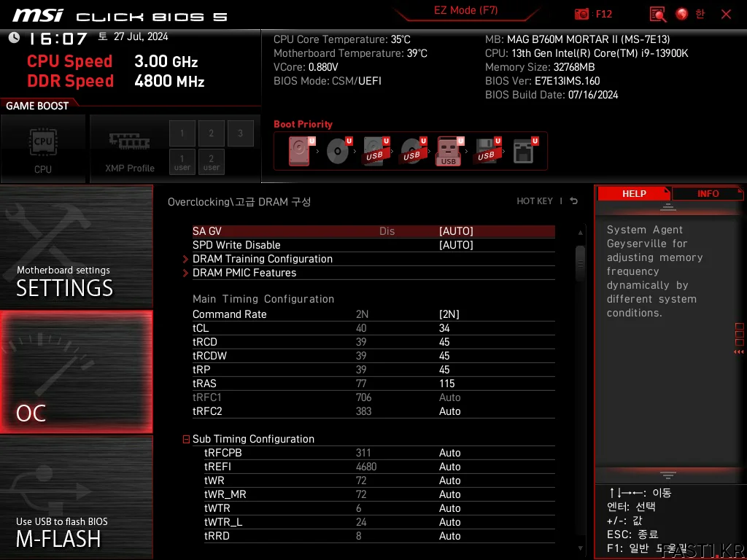Click the Korean language indicator
This screenshot has height=560, width=747.
[x=700, y=14]
